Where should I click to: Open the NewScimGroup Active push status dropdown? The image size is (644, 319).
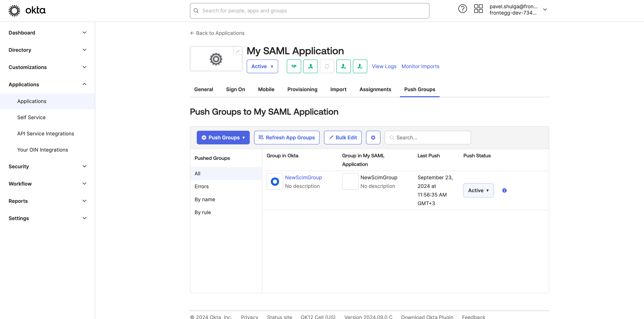[x=478, y=190]
